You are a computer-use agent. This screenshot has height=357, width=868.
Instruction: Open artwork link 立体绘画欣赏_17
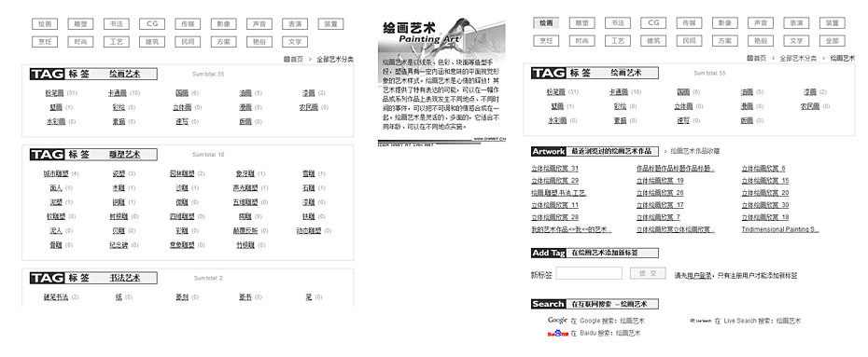tap(660, 205)
